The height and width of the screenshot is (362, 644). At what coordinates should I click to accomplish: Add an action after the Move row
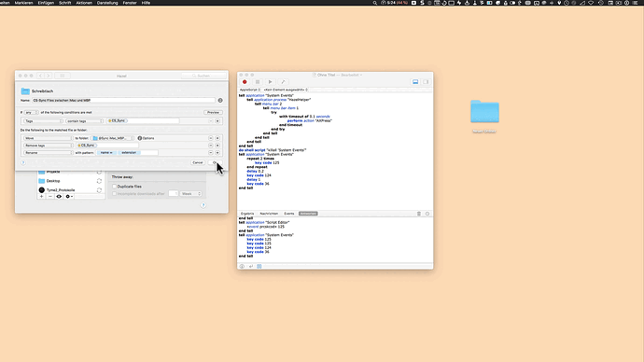coord(217,138)
